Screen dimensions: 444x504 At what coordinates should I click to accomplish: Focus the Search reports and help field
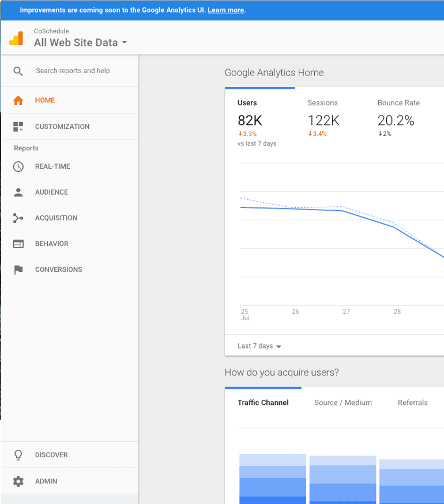point(73,71)
